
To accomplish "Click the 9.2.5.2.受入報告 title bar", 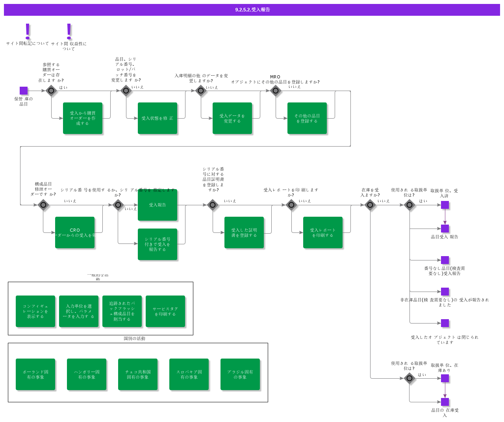I will tap(252, 10).
